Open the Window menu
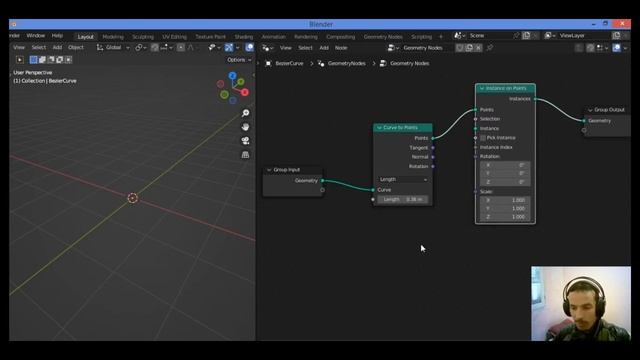The height and width of the screenshot is (360, 640). [36, 36]
